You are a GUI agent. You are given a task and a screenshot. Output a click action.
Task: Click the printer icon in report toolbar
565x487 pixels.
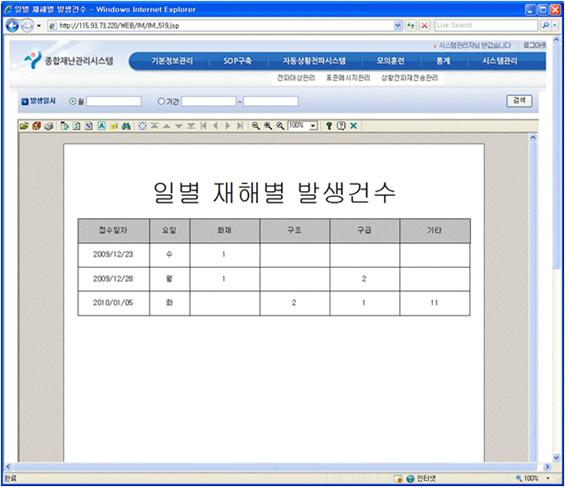(49, 126)
